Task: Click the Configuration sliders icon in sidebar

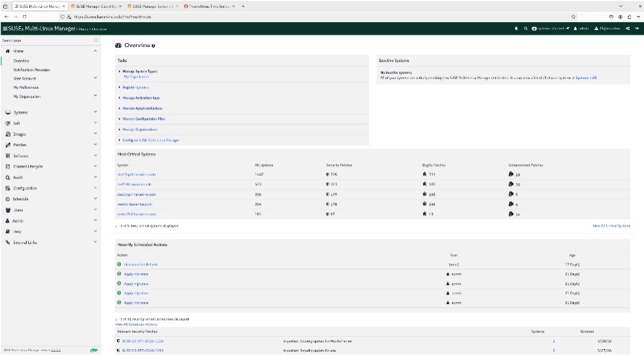Action: 8,188
